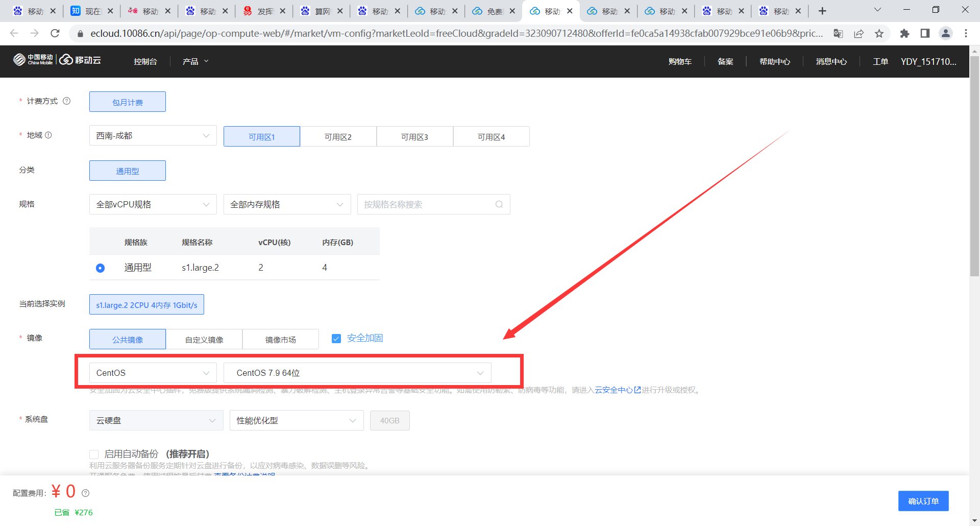980x526 pixels.
Task: Click help icon next to ¥ 0 price
Action: click(x=86, y=493)
